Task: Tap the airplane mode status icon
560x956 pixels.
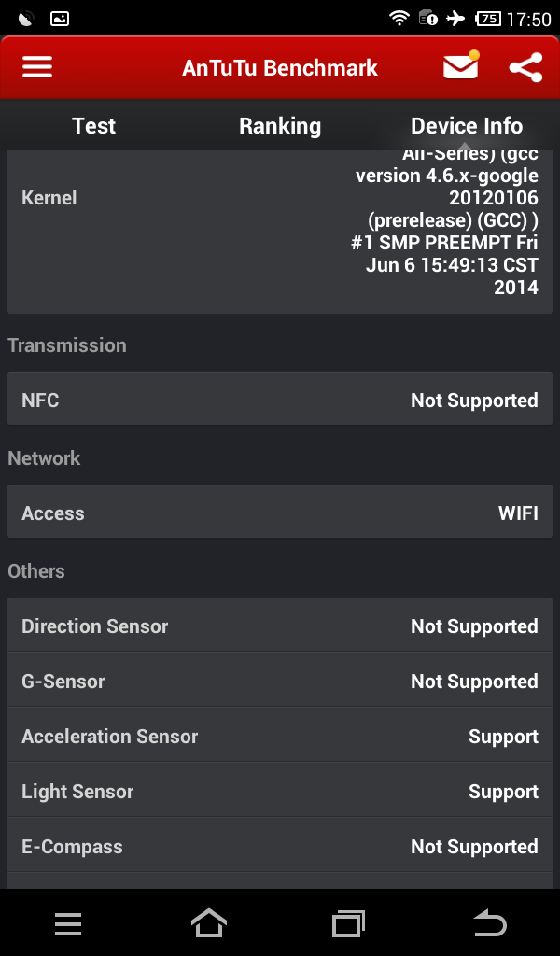Action: (x=455, y=18)
